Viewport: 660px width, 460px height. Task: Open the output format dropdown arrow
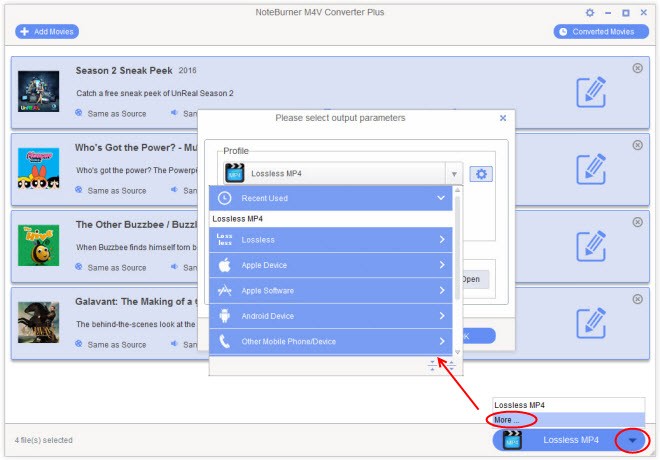click(632, 440)
